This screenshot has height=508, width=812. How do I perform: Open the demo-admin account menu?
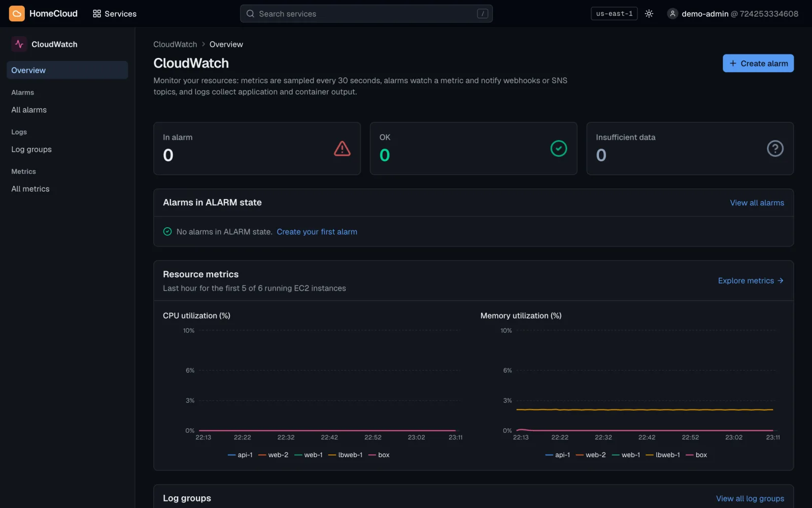tap(733, 14)
